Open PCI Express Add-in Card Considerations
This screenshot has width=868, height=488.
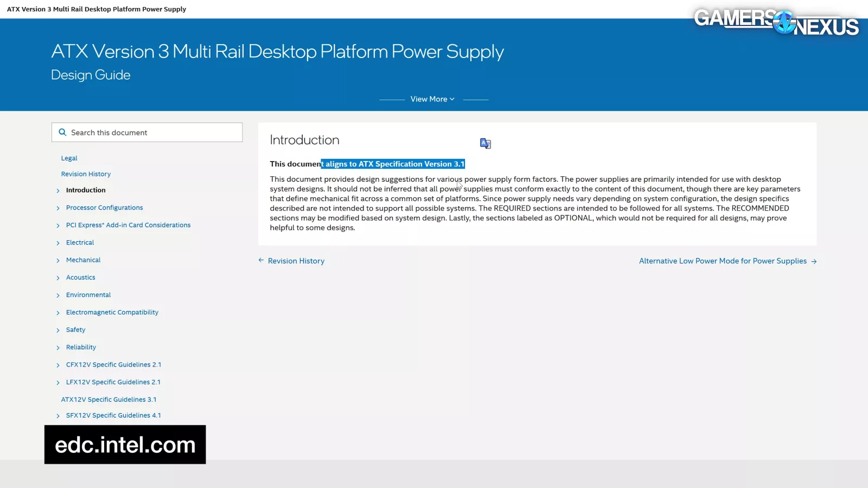click(128, 225)
